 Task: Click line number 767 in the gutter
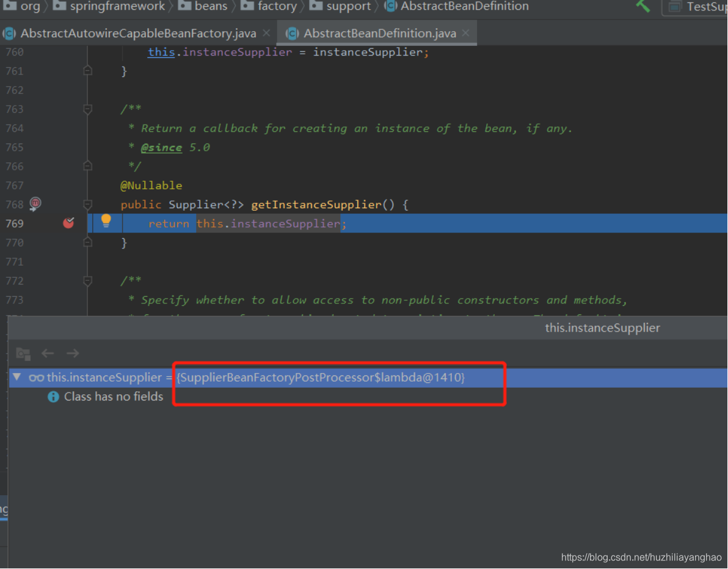pyautogui.click(x=15, y=186)
